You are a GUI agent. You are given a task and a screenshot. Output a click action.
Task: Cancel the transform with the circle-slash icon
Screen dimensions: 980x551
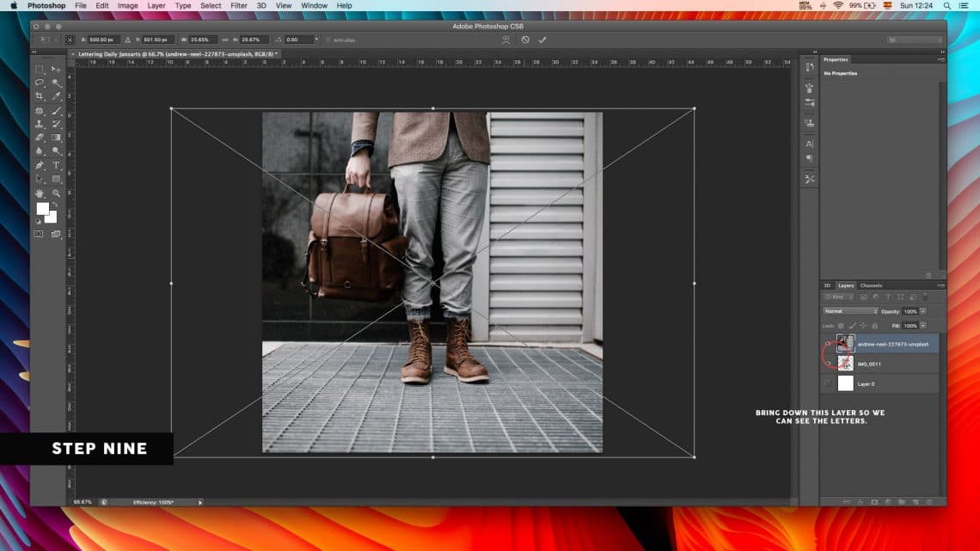pyautogui.click(x=525, y=40)
